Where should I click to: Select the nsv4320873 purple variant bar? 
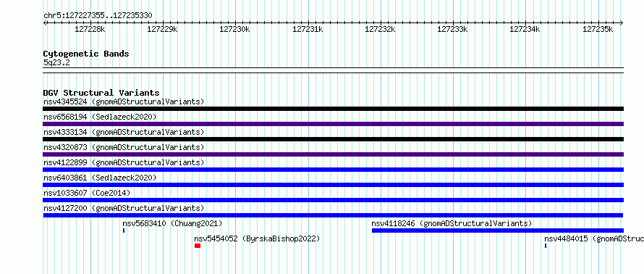(333, 154)
